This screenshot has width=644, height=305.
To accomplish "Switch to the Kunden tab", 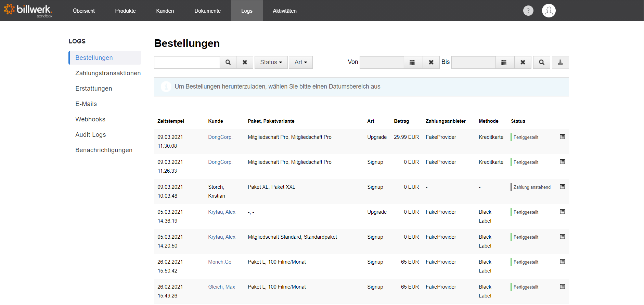I will (165, 11).
